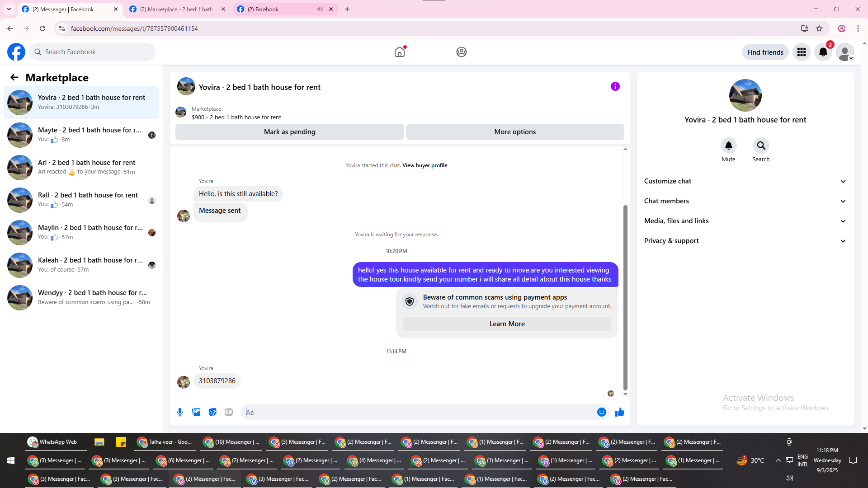
Task: Click the Search Facebook field
Action: click(92, 52)
